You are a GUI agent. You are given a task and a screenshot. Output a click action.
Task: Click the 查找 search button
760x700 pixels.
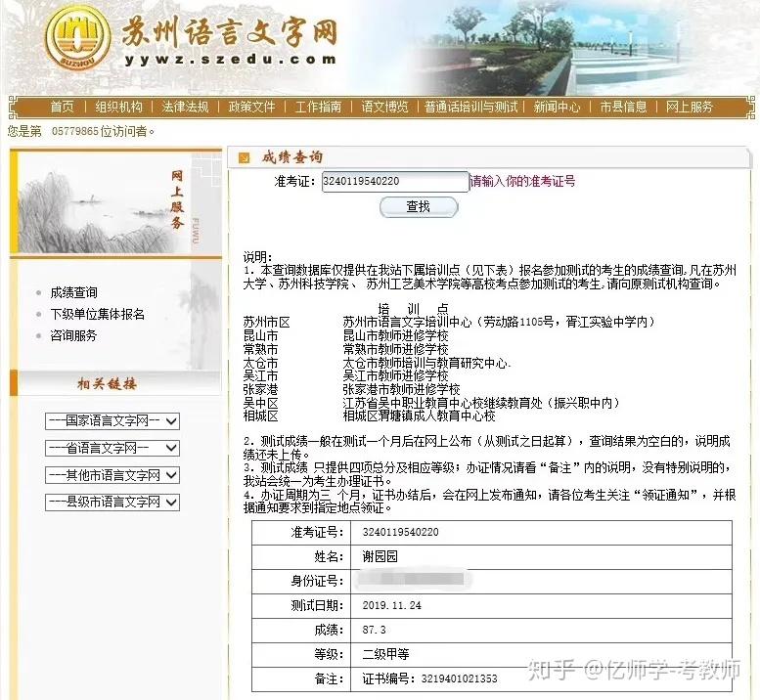tap(419, 207)
